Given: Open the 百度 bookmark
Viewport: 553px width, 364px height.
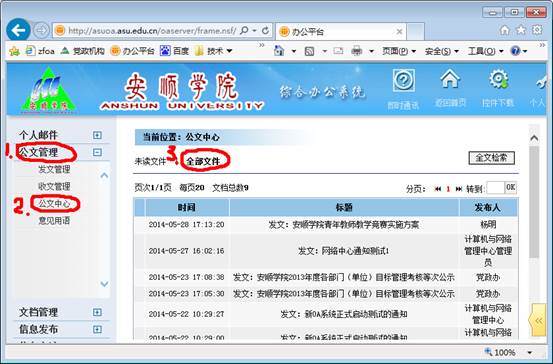Looking at the screenshot, I should (x=175, y=51).
